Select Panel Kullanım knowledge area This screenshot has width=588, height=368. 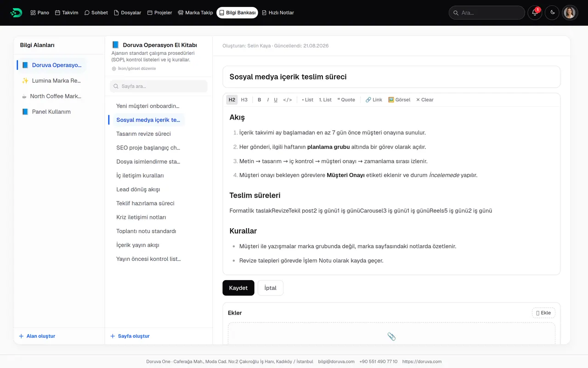point(51,112)
